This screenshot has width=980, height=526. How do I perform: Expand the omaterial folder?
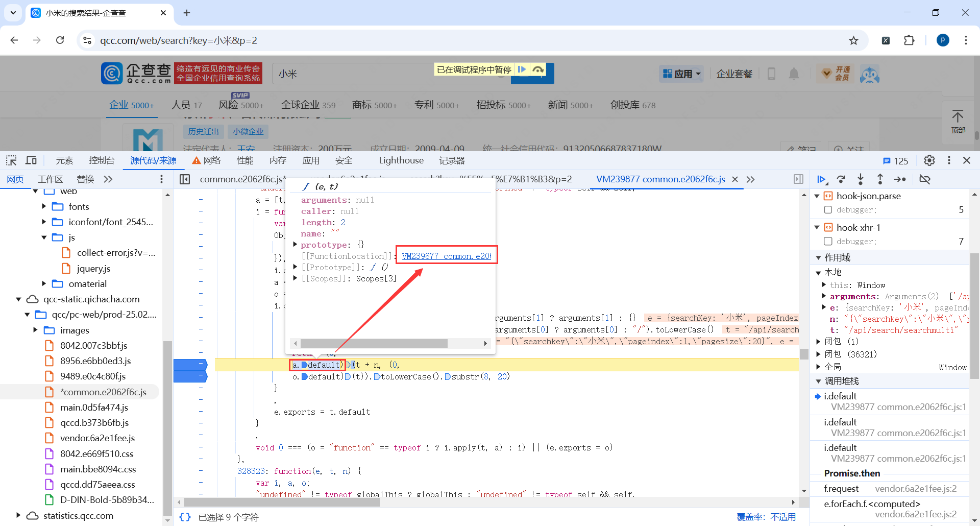click(x=44, y=283)
